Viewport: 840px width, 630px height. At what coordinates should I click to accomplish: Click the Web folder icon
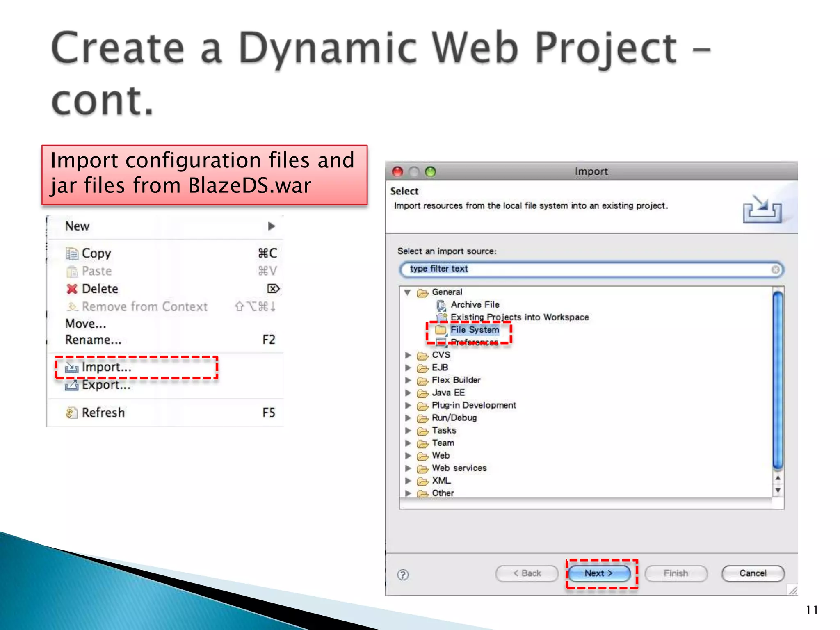click(x=422, y=456)
